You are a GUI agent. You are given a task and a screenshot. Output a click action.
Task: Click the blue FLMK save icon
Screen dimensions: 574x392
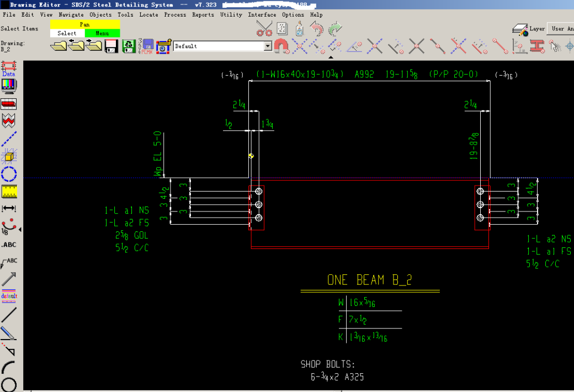point(147,46)
